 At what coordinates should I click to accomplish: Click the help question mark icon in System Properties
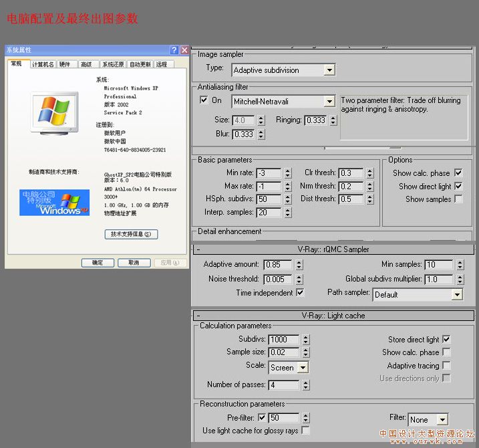coord(174,50)
